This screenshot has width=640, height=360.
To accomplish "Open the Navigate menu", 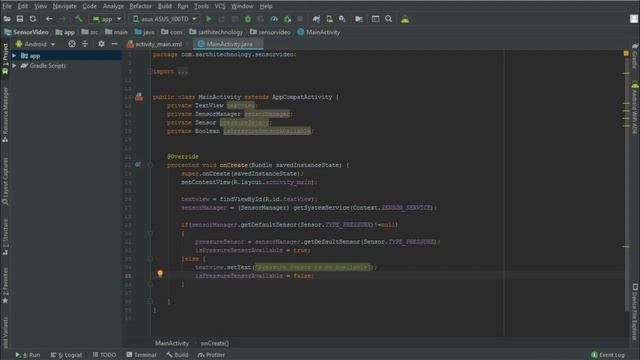I will point(64,6).
